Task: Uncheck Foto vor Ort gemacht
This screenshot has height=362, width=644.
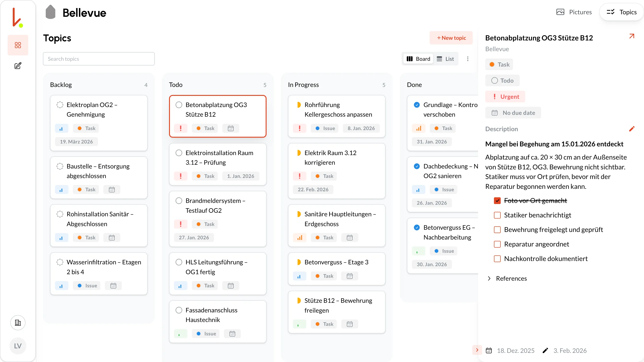Action: click(x=498, y=200)
